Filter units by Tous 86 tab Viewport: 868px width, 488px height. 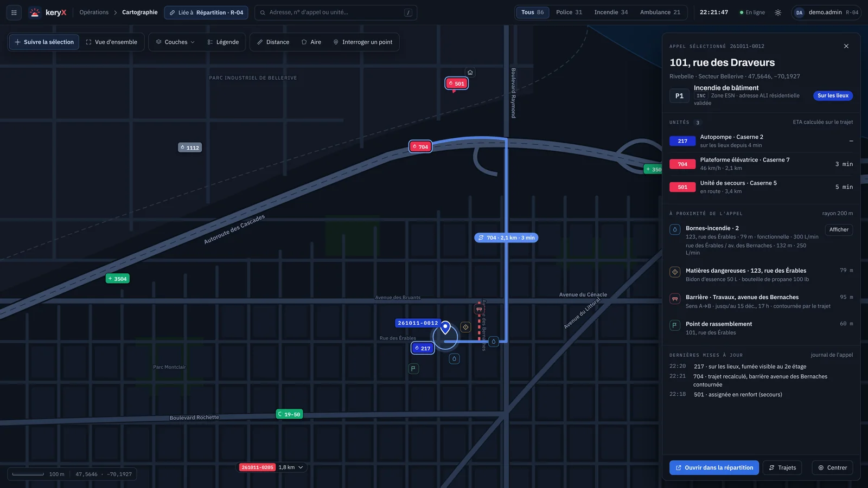click(533, 12)
